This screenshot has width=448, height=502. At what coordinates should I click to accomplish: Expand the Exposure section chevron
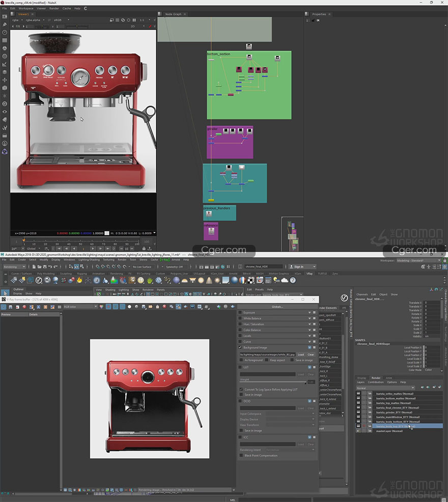310,313
